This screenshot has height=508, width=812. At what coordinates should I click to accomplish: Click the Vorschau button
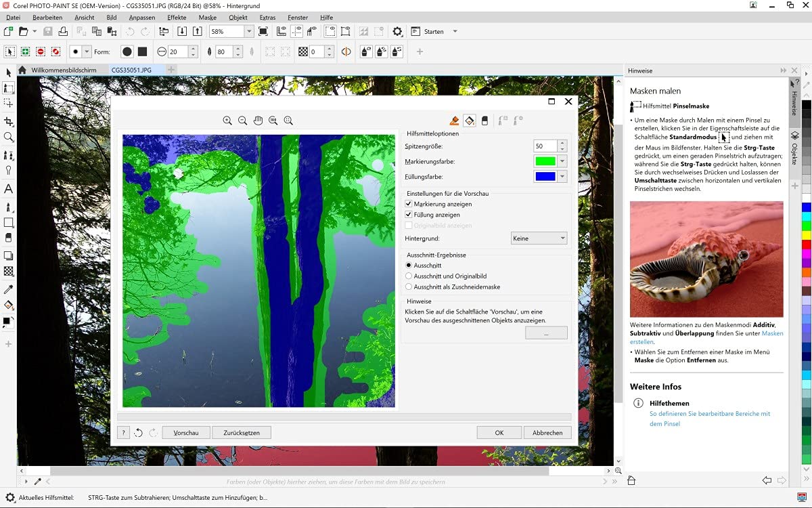point(186,433)
